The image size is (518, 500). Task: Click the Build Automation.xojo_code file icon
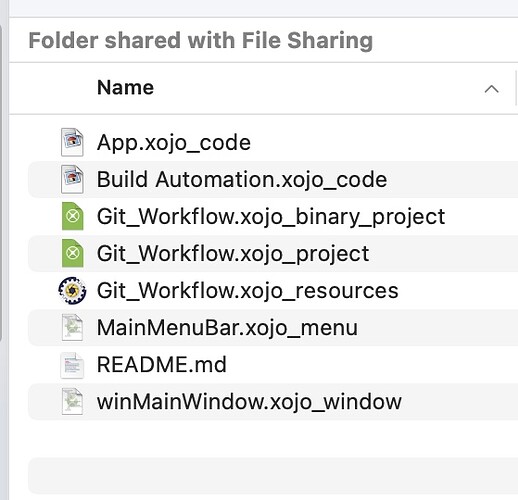point(72,179)
